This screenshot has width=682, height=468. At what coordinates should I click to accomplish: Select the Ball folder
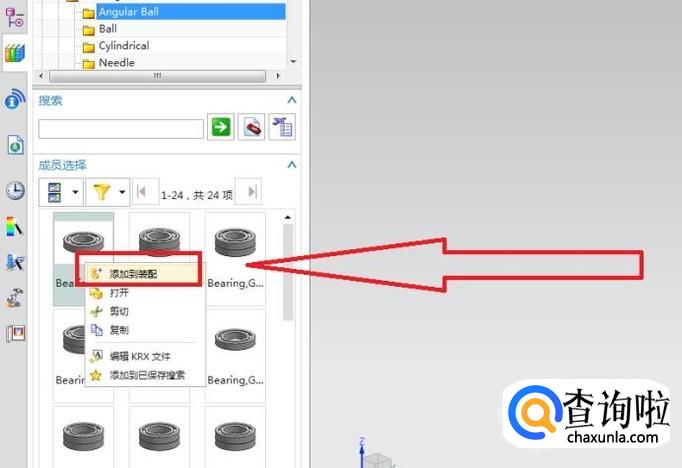click(107, 29)
